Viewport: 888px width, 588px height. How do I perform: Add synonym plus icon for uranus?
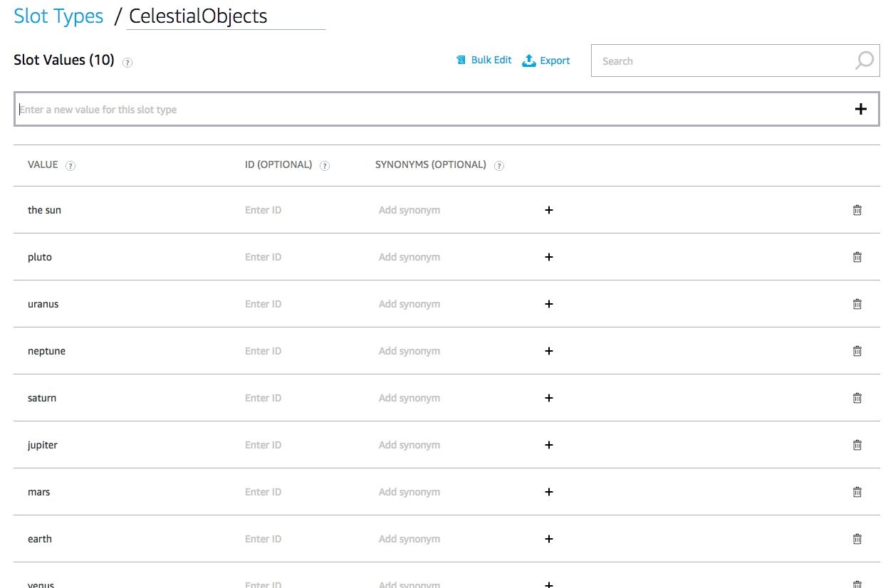548,304
